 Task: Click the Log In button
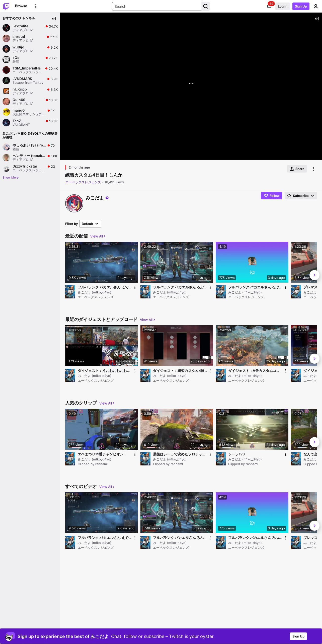click(x=282, y=6)
